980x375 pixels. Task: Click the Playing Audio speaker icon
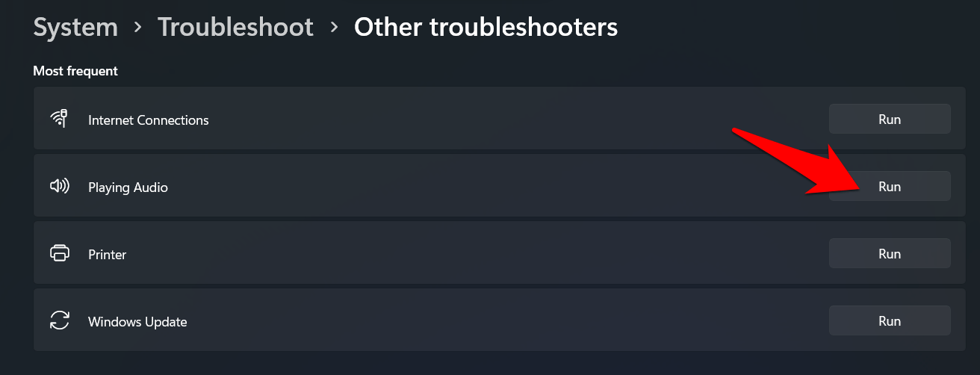pyautogui.click(x=59, y=186)
